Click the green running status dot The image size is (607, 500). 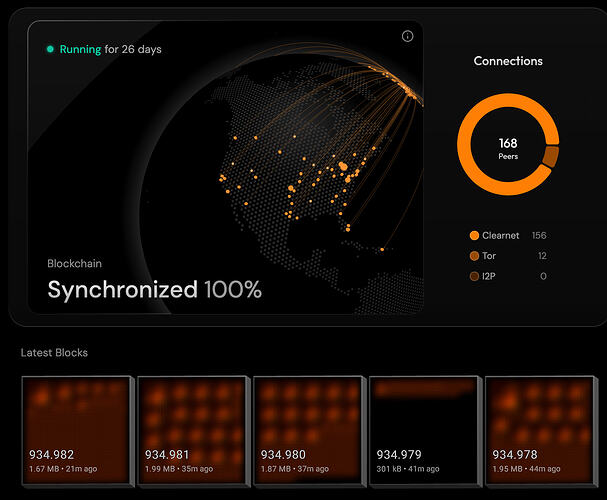coord(49,49)
